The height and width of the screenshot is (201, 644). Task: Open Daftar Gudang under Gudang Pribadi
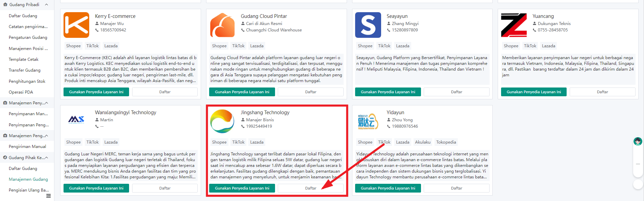pos(23,16)
